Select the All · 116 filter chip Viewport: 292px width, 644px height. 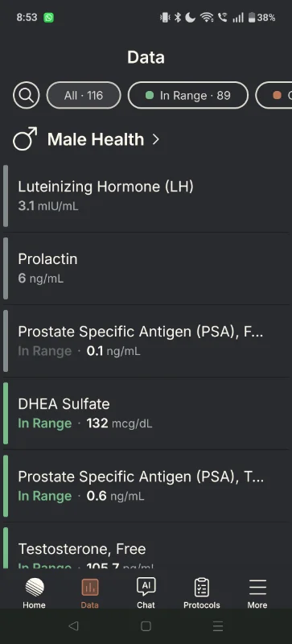click(x=84, y=95)
